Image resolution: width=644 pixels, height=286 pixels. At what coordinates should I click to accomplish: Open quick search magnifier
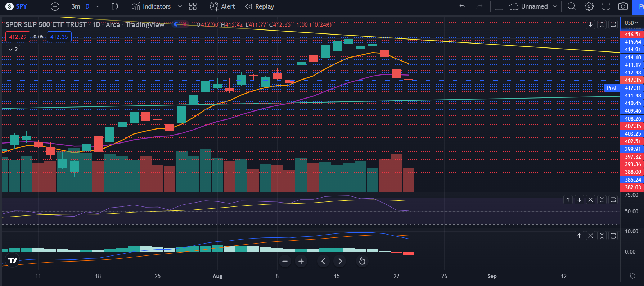click(572, 6)
